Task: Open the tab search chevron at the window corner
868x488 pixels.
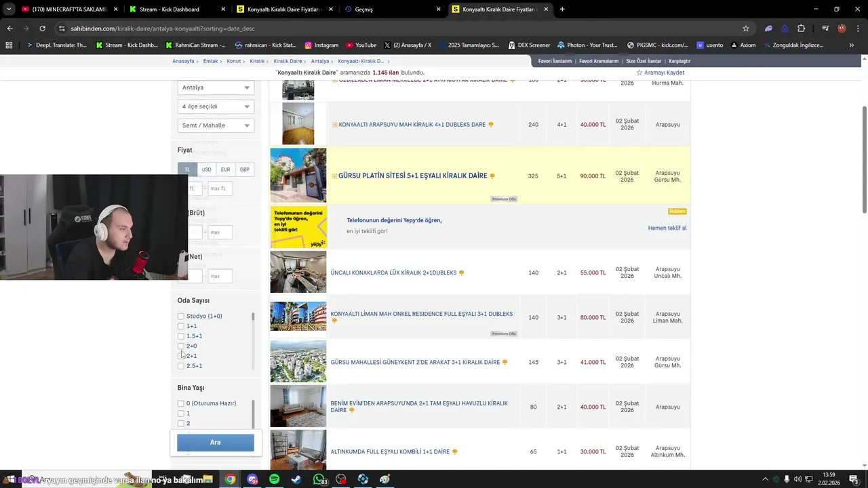Action: pyautogui.click(x=9, y=9)
